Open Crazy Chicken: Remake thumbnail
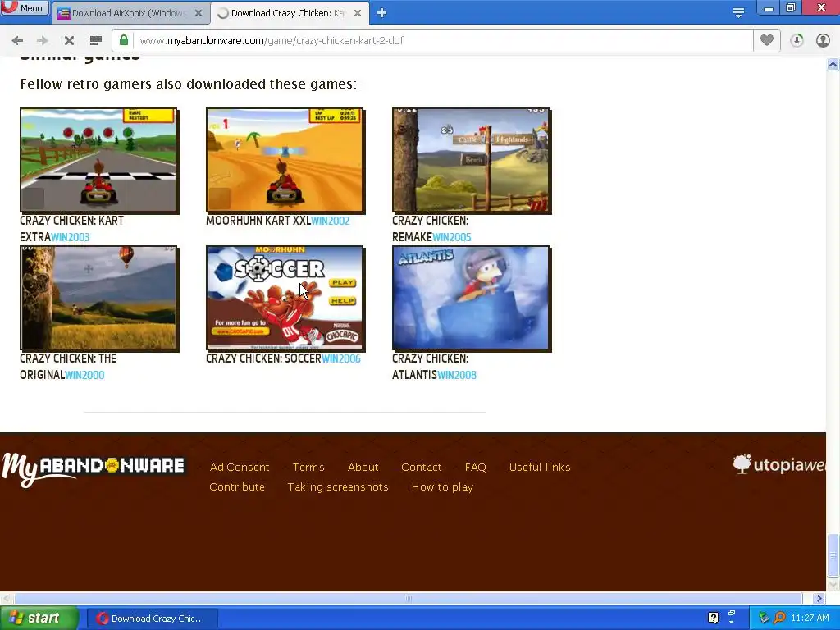Image resolution: width=840 pixels, height=630 pixels. pyautogui.click(x=472, y=161)
